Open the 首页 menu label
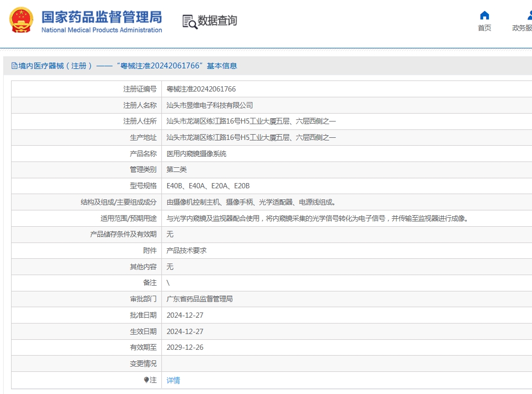 pos(485,28)
